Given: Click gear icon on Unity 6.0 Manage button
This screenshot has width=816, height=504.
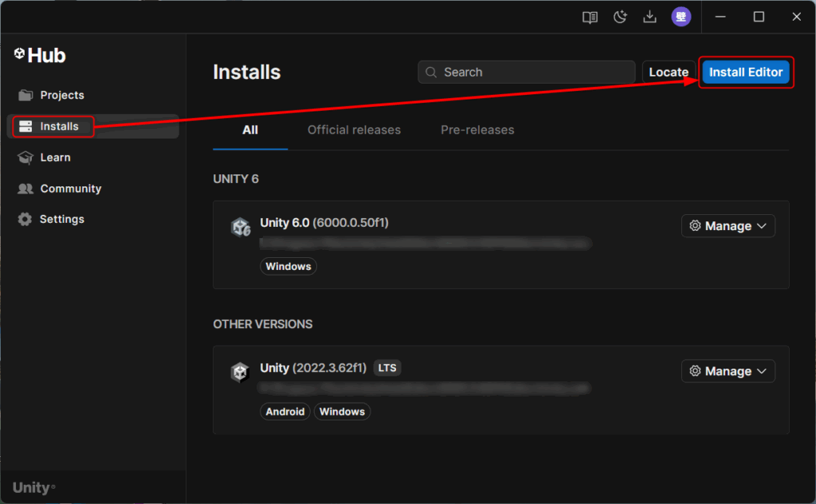Looking at the screenshot, I should (695, 226).
